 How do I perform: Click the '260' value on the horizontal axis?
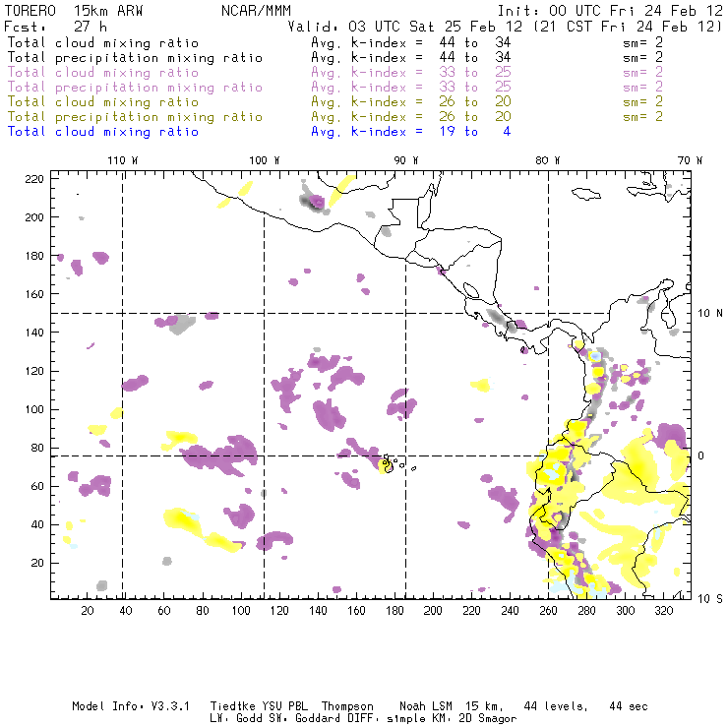click(x=548, y=611)
